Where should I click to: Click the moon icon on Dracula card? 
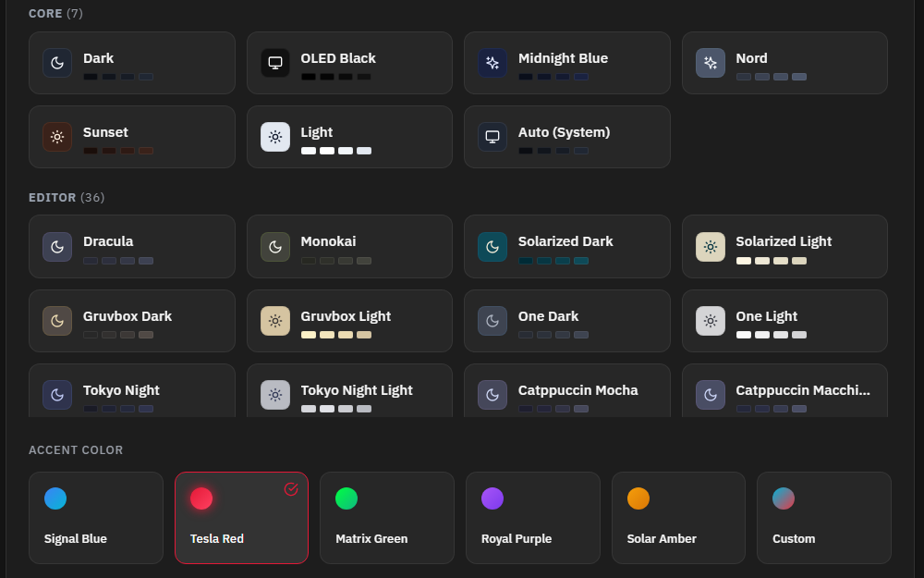pos(57,247)
